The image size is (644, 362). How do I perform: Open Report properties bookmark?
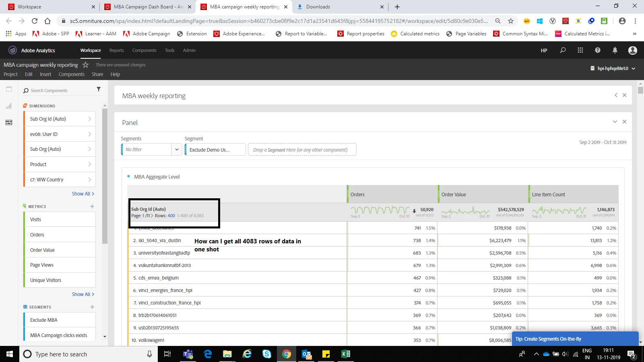[x=361, y=34]
